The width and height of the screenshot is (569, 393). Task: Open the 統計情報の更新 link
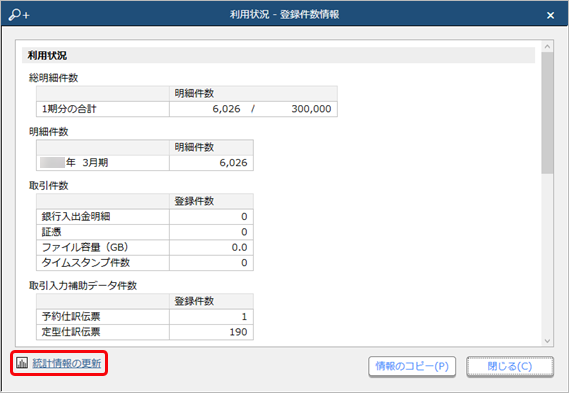pyautogui.click(x=67, y=363)
